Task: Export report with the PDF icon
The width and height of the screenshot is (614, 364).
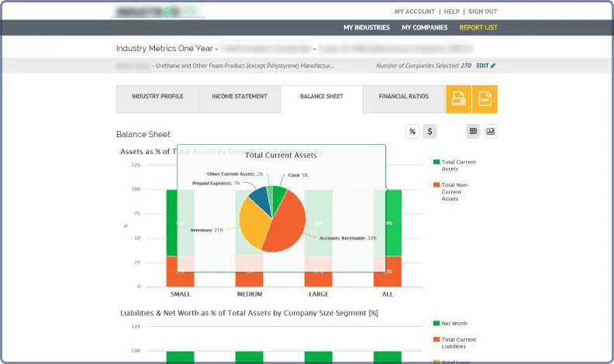Action: 485,99
